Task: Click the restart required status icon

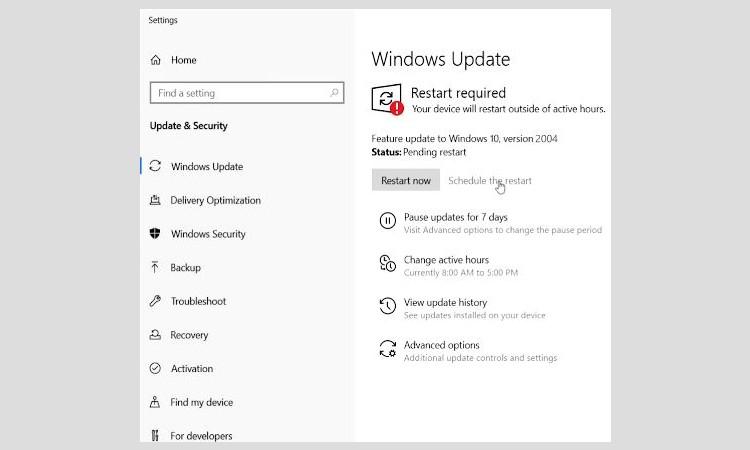Action: pos(387,99)
